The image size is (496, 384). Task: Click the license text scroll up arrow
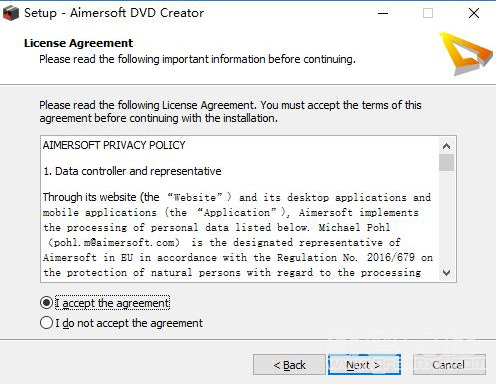tap(446, 146)
